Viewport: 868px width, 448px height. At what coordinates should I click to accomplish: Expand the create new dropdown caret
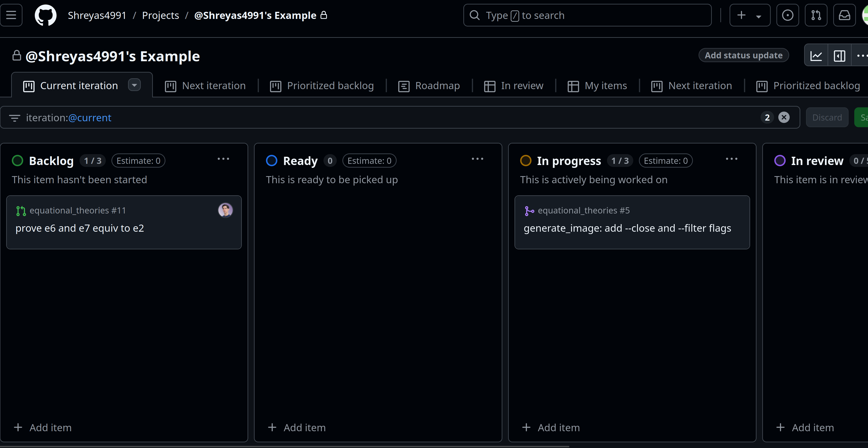[x=758, y=16]
